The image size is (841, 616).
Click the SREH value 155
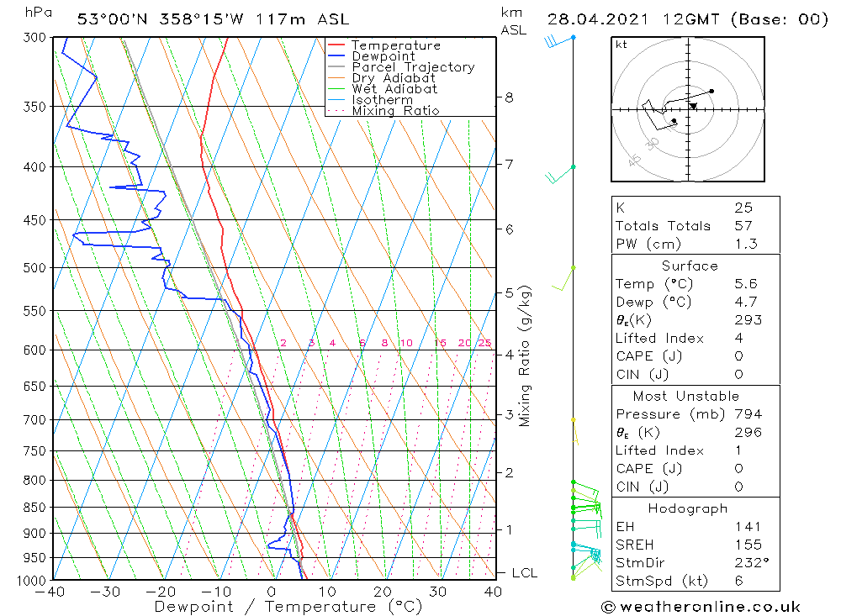(x=748, y=545)
